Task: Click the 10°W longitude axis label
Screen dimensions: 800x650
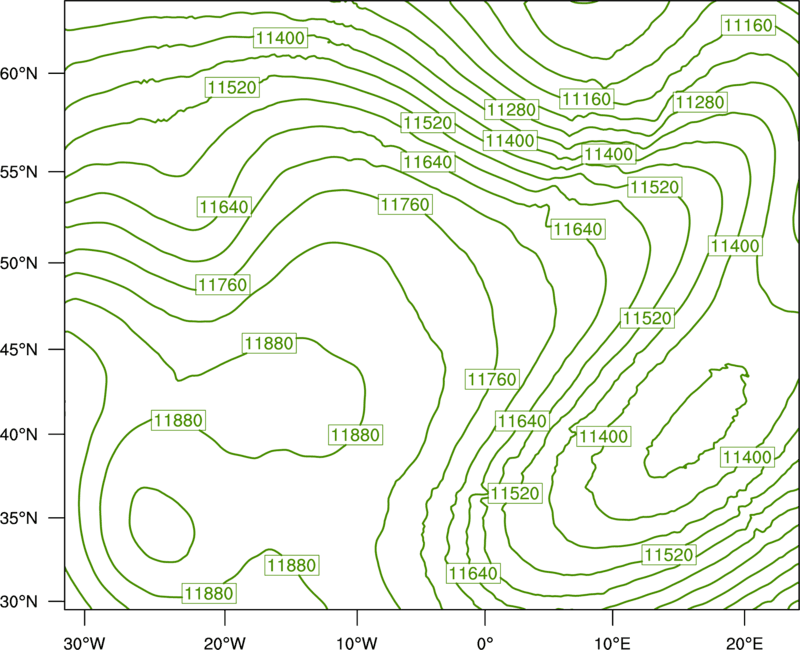Action: click(x=357, y=643)
